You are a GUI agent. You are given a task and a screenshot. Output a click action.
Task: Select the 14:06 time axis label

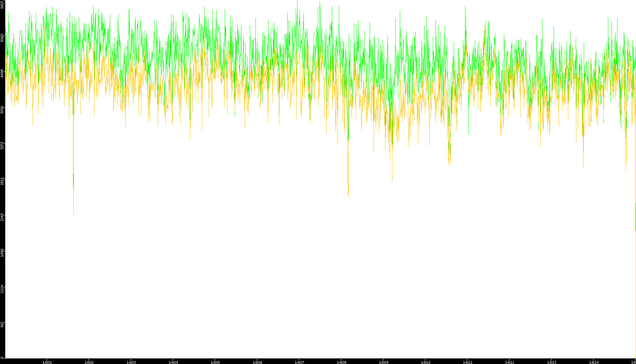point(257,362)
